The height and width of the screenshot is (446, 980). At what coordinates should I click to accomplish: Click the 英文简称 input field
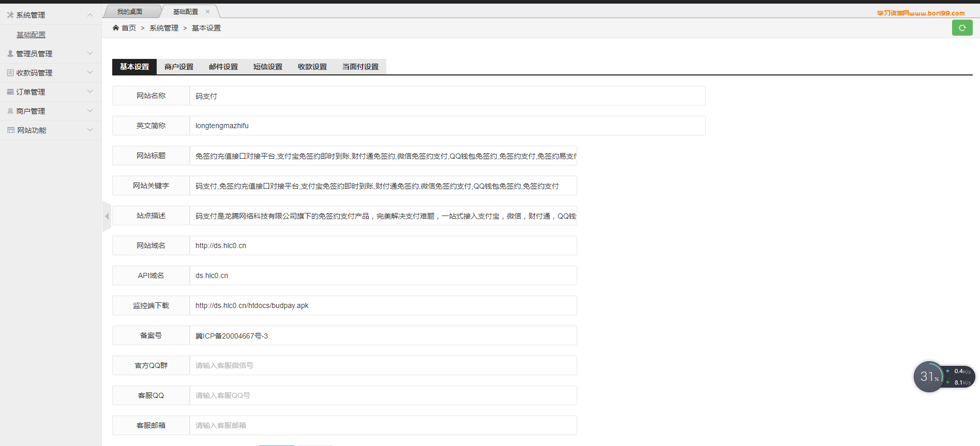point(447,126)
